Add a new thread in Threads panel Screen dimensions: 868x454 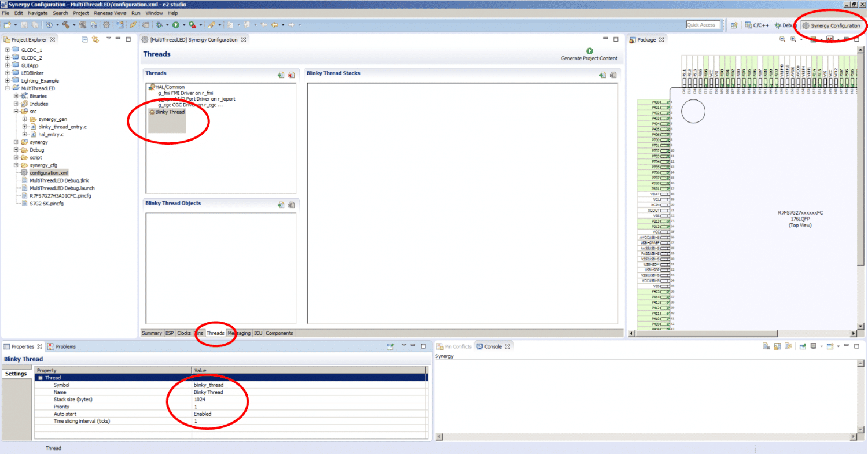coord(281,75)
